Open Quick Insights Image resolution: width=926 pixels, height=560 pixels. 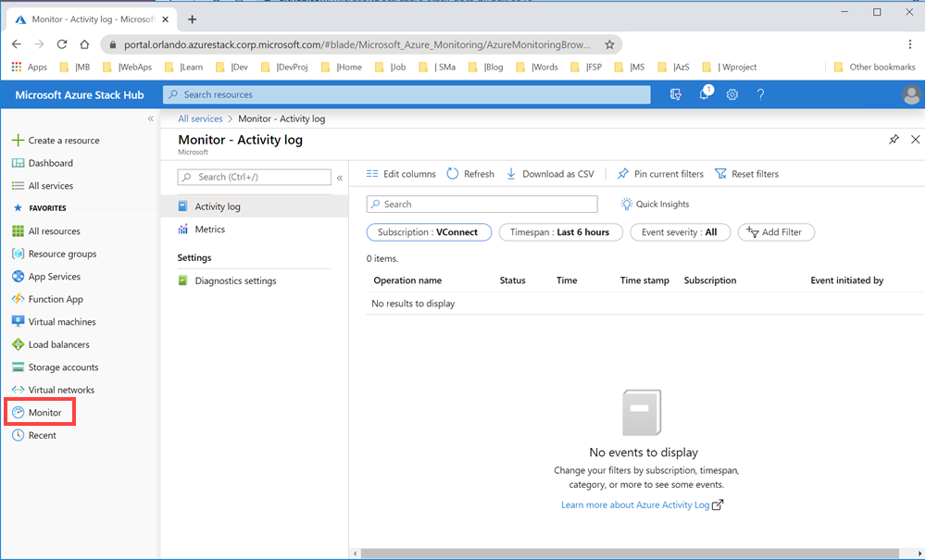(655, 204)
